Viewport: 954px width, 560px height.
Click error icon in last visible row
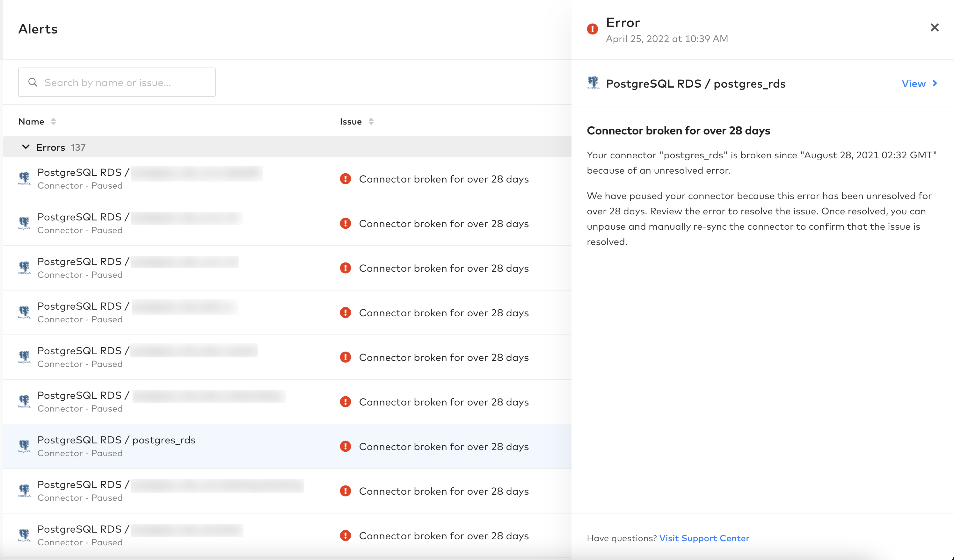click(x=345, y=536)
